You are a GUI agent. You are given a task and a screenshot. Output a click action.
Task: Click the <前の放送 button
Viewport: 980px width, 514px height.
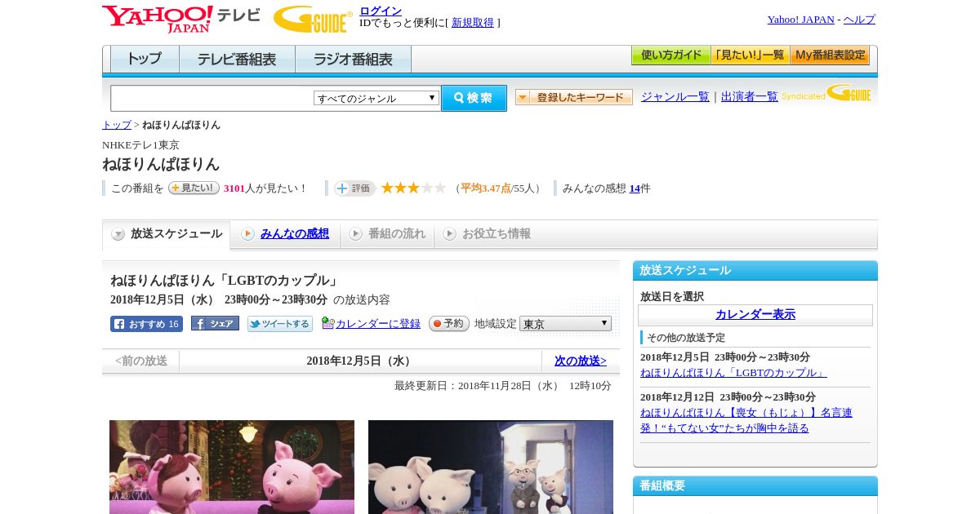[x=141, y=361]
